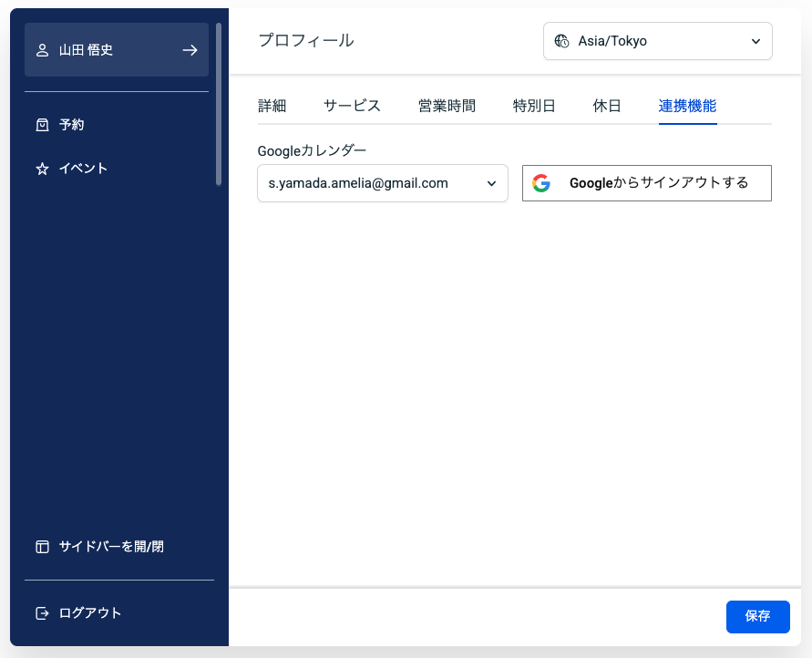Click the 予約 shopping bag icon
Viewport: 812px width, 658px height.
point(42,125)
